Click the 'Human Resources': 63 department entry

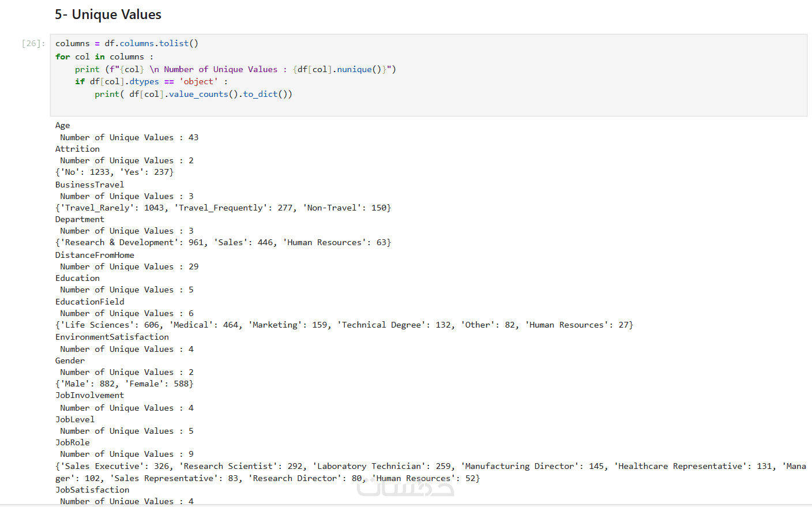tap(334, 242)
